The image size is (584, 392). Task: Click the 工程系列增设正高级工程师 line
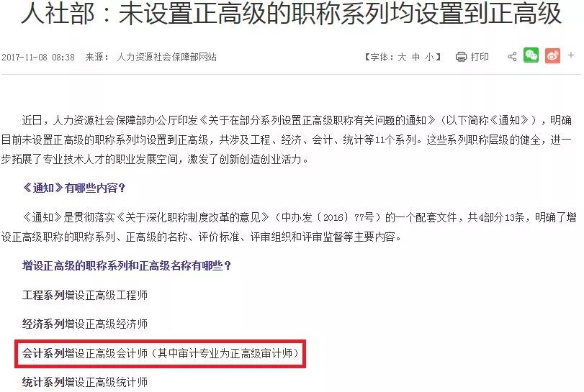coord(85,295)
